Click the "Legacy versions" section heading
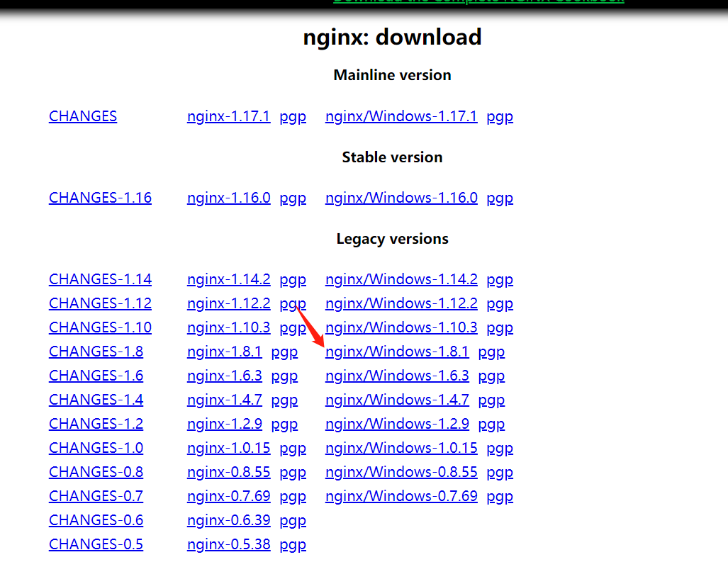 pyautogui.click(x=392, y=239)
